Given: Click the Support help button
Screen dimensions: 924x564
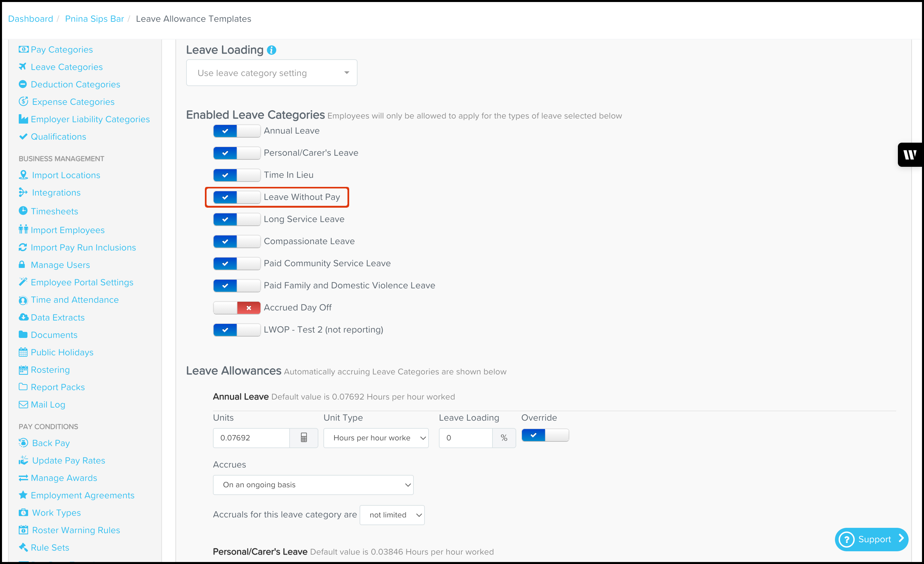Looking at the screenshot, I should 871,539.
